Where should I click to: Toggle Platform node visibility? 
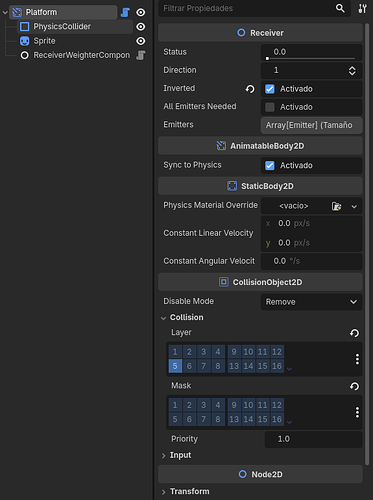tap(141, 12)
